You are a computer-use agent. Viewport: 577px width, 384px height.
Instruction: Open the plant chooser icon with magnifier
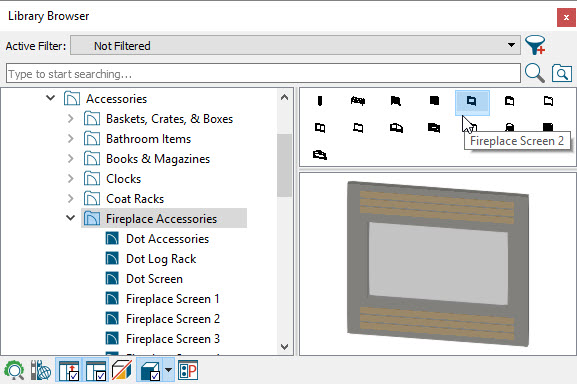pos(14,370)
